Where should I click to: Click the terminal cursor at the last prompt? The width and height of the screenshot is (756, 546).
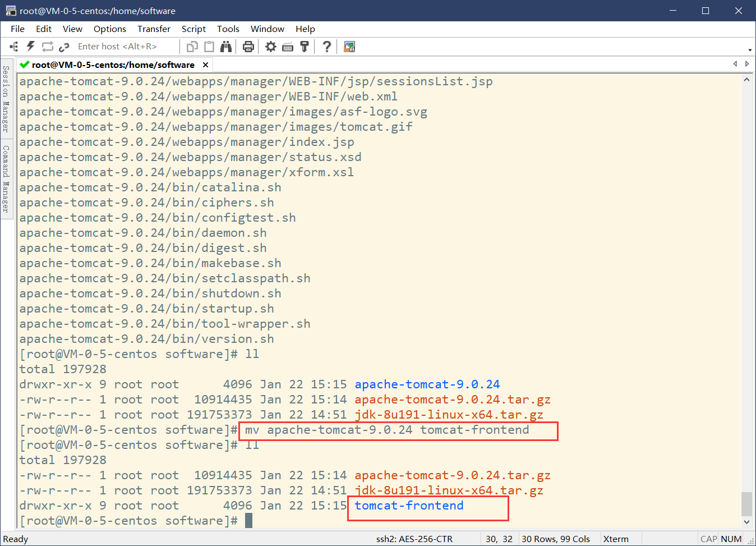coord(248,521)
